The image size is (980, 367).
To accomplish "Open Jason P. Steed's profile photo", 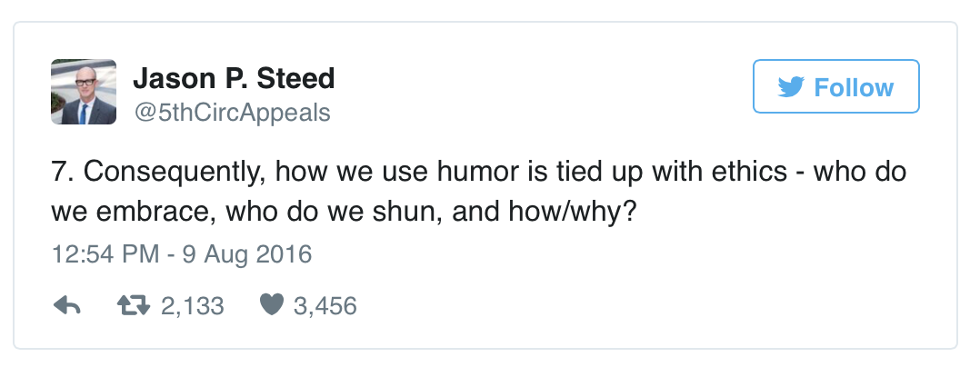I will (84, 92).
